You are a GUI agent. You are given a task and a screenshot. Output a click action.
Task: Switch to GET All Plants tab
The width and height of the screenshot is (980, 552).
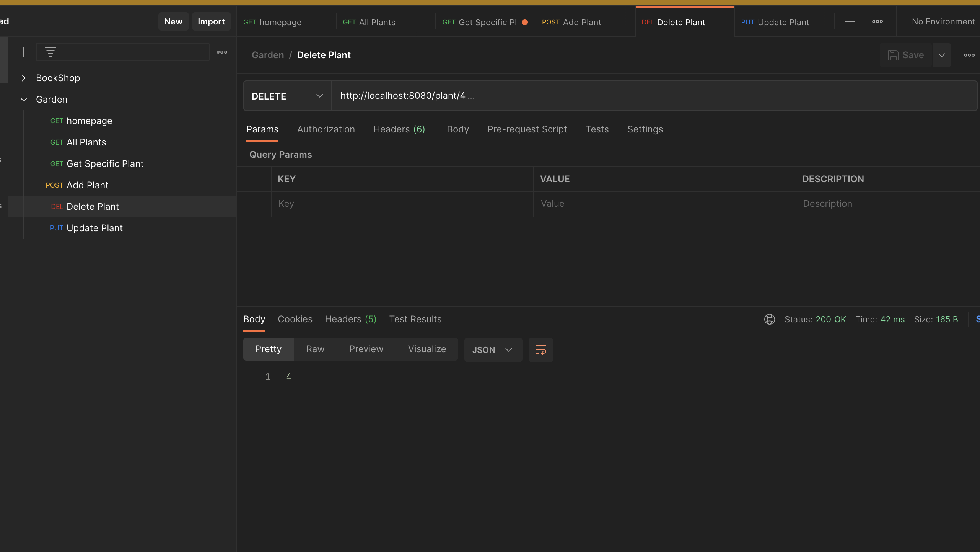click(x=386, y=22)
